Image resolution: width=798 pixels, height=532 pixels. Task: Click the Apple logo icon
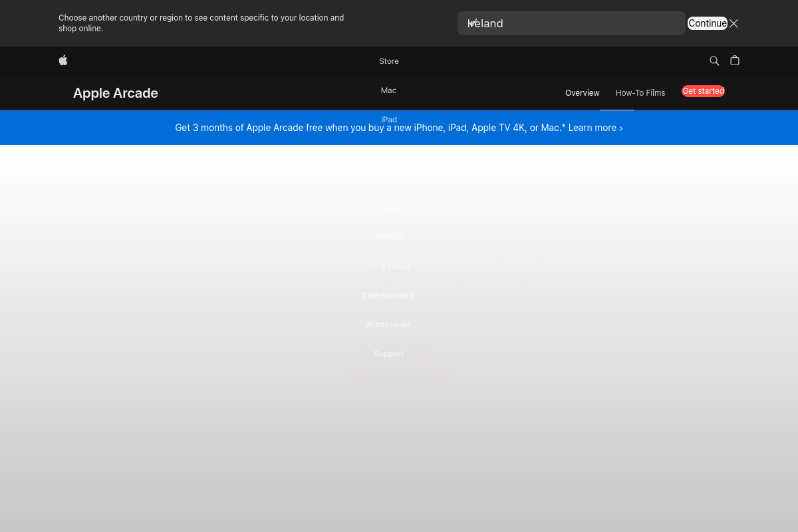point(63,61)
